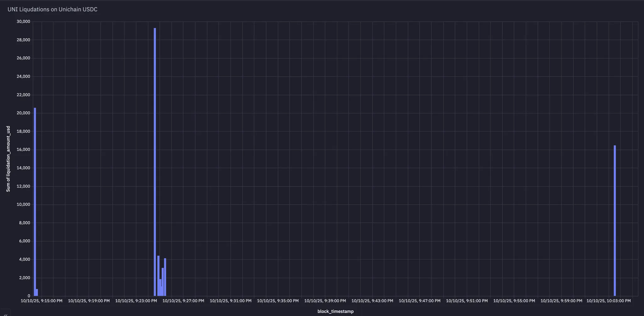Click the 9:31:00 PM x-axis label
Image resolution: width=644 pixels, height=316 pixels.
click(230, 301)
